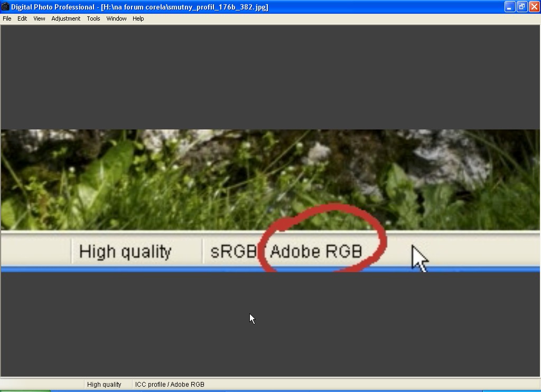Click the large Adobe RGB text circled in red
This screenshot has width=541, height=392.
coord(316,251)
